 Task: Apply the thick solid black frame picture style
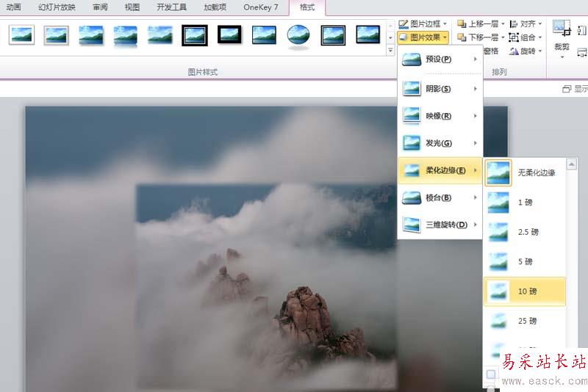(x=229, y=35)
